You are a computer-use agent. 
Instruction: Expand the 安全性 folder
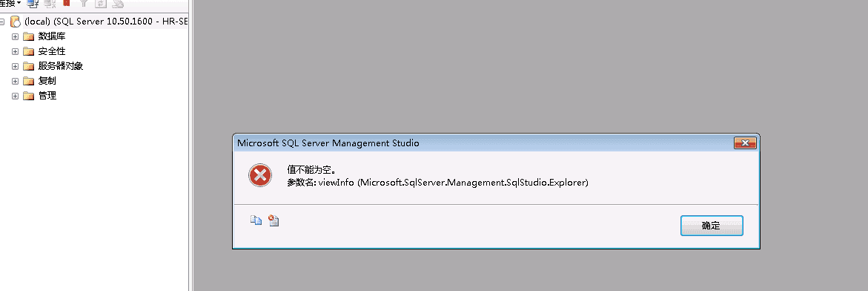pyautogui.click(x=15, y=51)
